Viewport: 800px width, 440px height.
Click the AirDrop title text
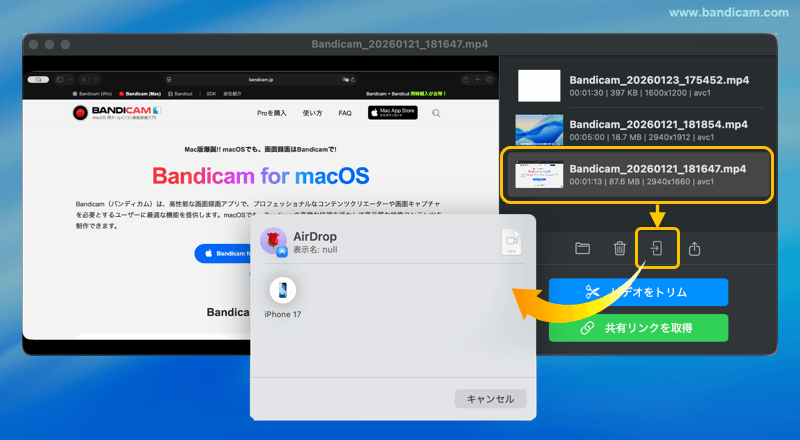pyautogui.click(x=315, y=236)
